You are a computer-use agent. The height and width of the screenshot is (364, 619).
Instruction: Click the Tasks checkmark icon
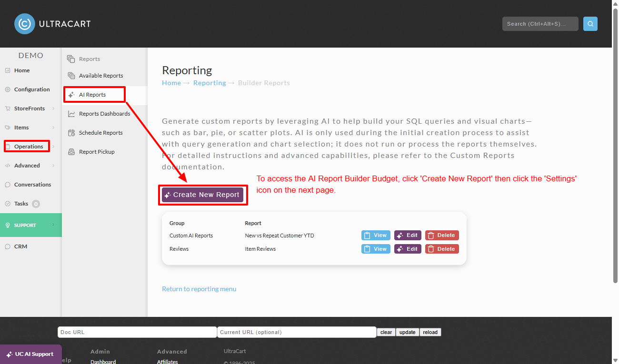point(8,204)
